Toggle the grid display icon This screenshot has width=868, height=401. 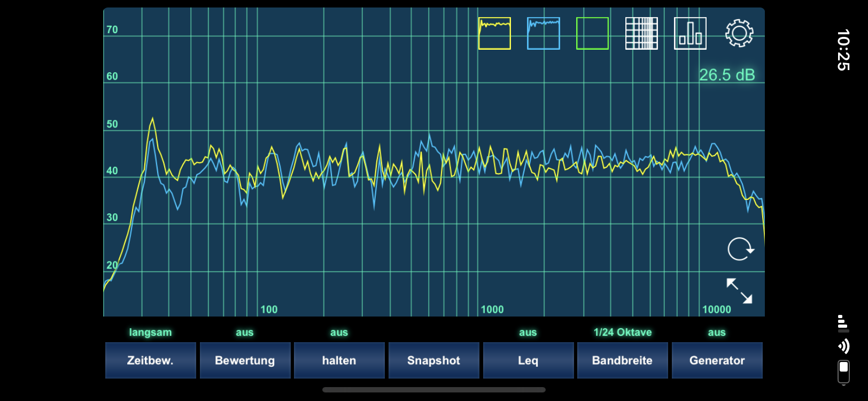click(x=641, y=33)
